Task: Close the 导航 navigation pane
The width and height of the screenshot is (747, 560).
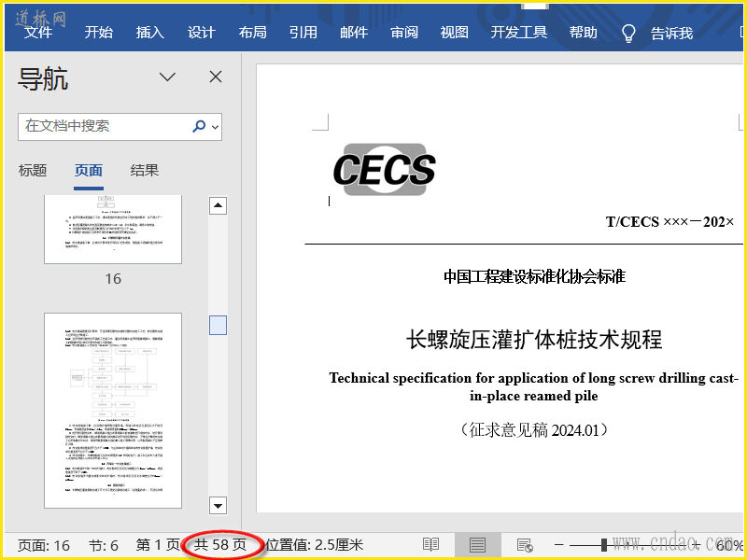Action: [216, 77]
